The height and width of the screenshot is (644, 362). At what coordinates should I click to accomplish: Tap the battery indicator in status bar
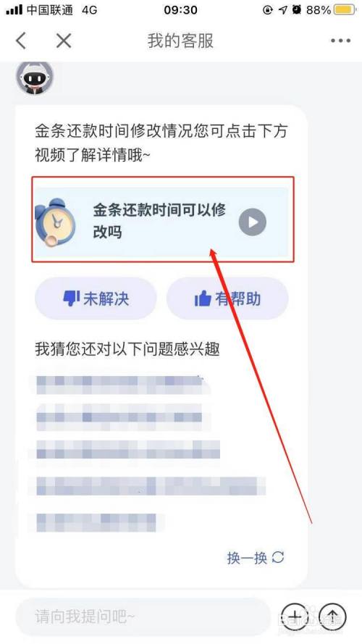345,10
